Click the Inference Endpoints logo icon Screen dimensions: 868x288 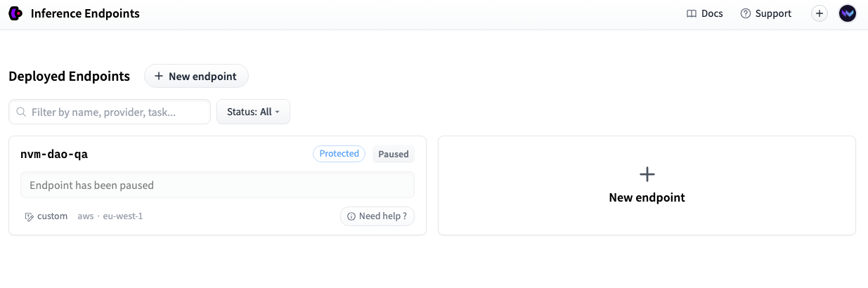[x=15, y=13]
